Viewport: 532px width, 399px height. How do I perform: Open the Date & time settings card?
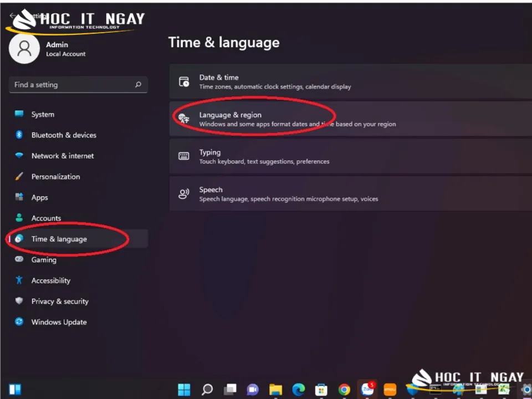tap(351, 81)
